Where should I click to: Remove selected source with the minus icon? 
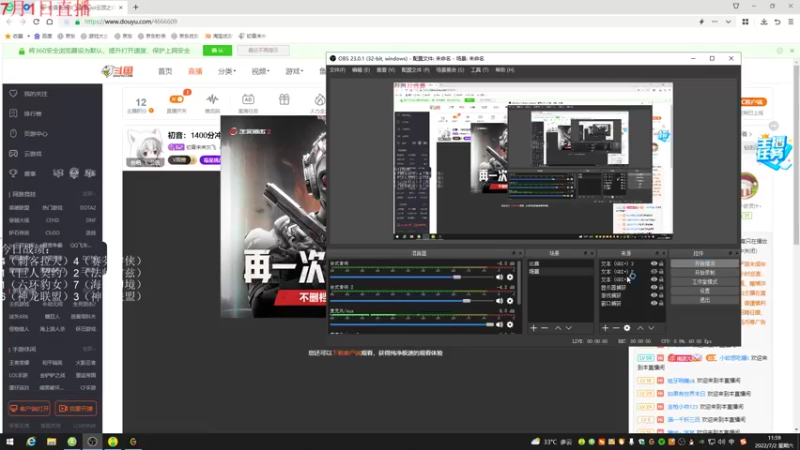pyautogui.click(x=616, y=328)
